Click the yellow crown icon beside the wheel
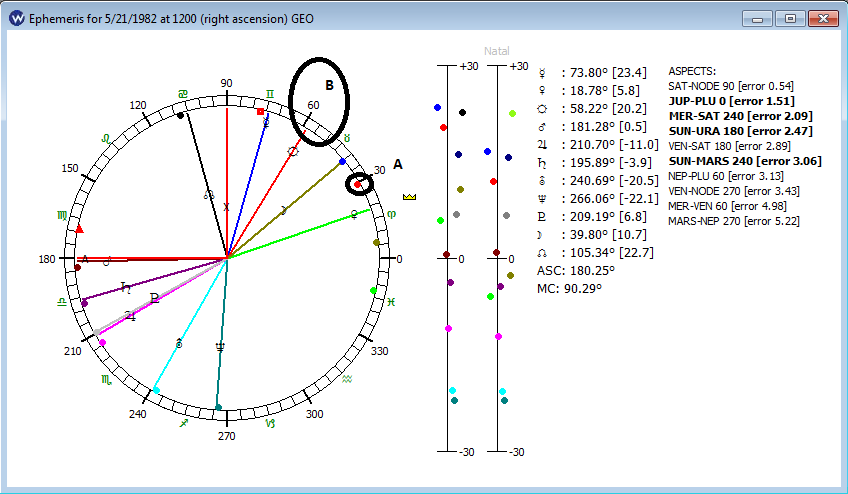Screen dimensions: 848x494 pos(409,197)
